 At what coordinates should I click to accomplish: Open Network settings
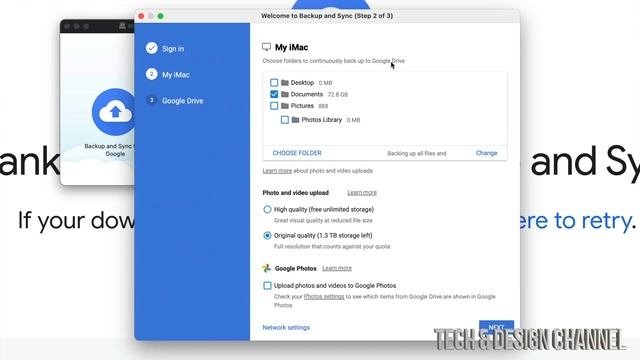(286, 327)
